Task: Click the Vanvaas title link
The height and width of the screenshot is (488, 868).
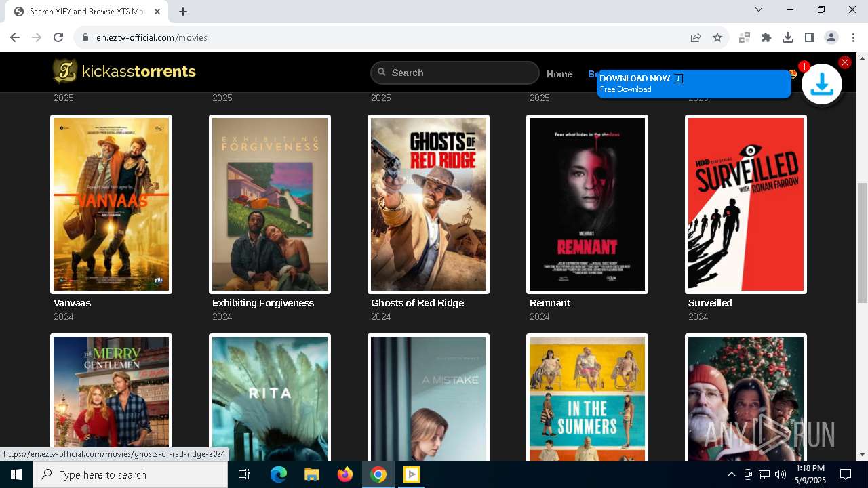Action: pos(72,303)
